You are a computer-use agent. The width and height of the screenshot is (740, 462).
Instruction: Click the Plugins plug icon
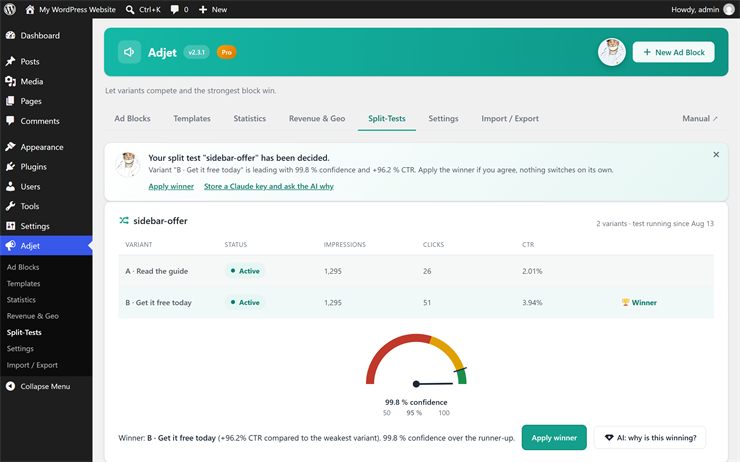[x=10, y=167]
